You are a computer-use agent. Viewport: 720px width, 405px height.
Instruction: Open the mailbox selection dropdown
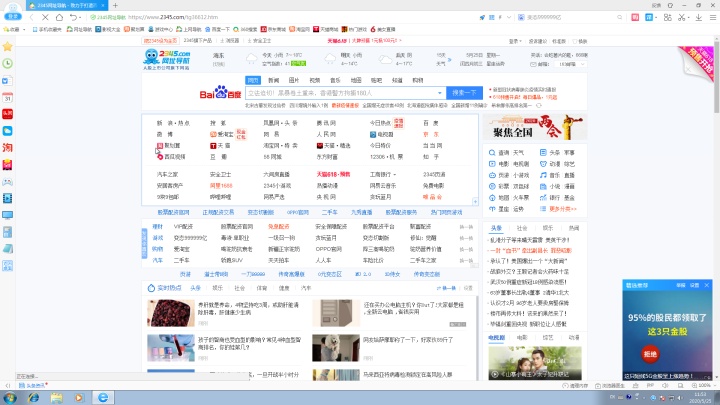click(572, 64)
